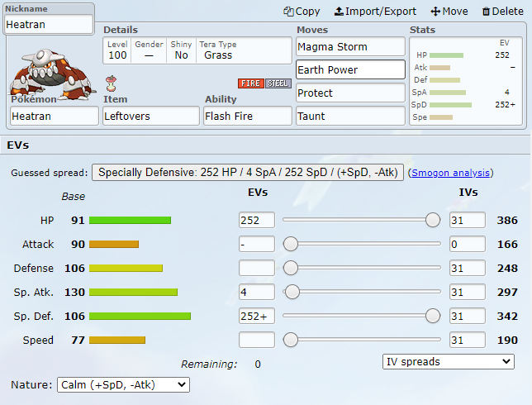Click the Attack EV input box
532x405 pixels.
click(257, 244)
